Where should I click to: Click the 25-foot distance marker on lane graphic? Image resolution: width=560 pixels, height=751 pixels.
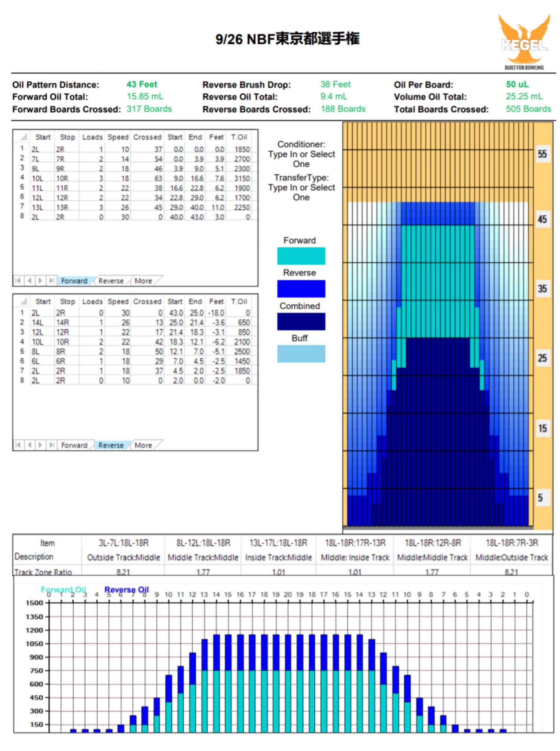[542, 358]
